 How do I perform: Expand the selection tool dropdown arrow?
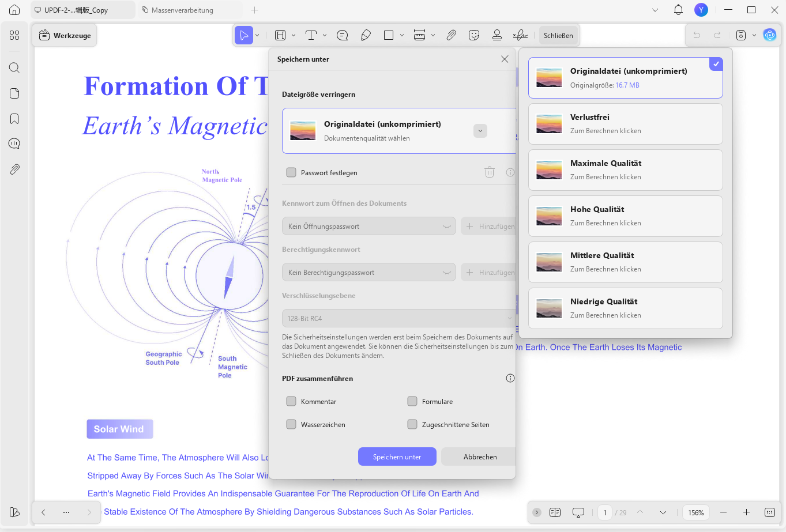[x=257, y=35]
